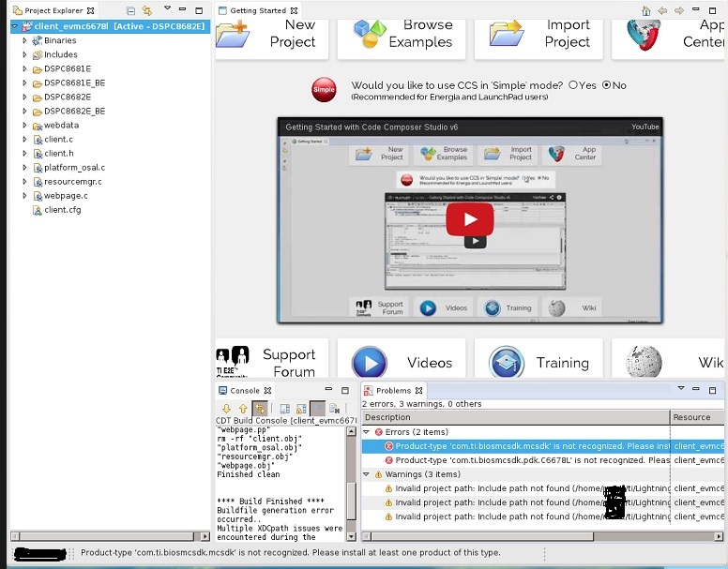Select 'com.ti.biosmcsdk.mcsdk' error row

point(543,446)
